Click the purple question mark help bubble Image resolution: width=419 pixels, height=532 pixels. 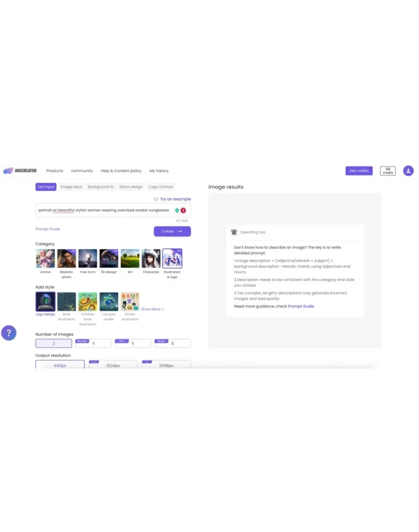[9, 333]
